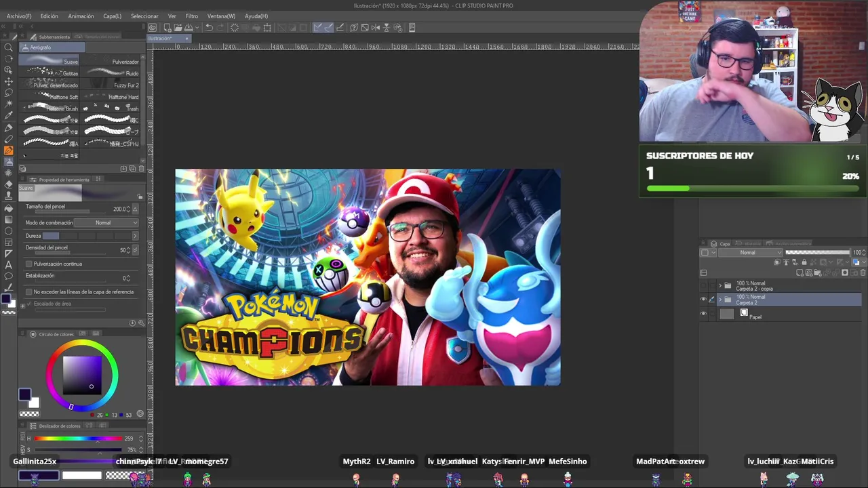Open the Capa(L) menu
The image size is (868, 488).
(113, 16)
